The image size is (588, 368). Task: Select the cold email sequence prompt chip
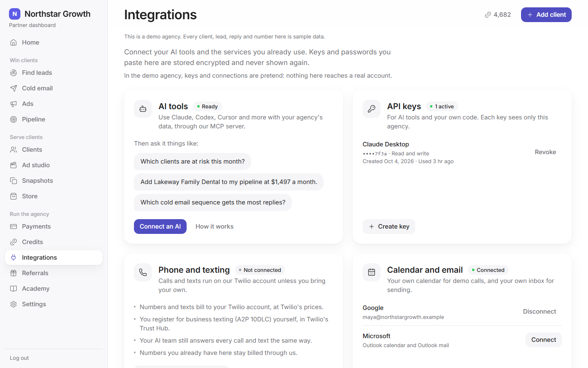click(213, 202)
